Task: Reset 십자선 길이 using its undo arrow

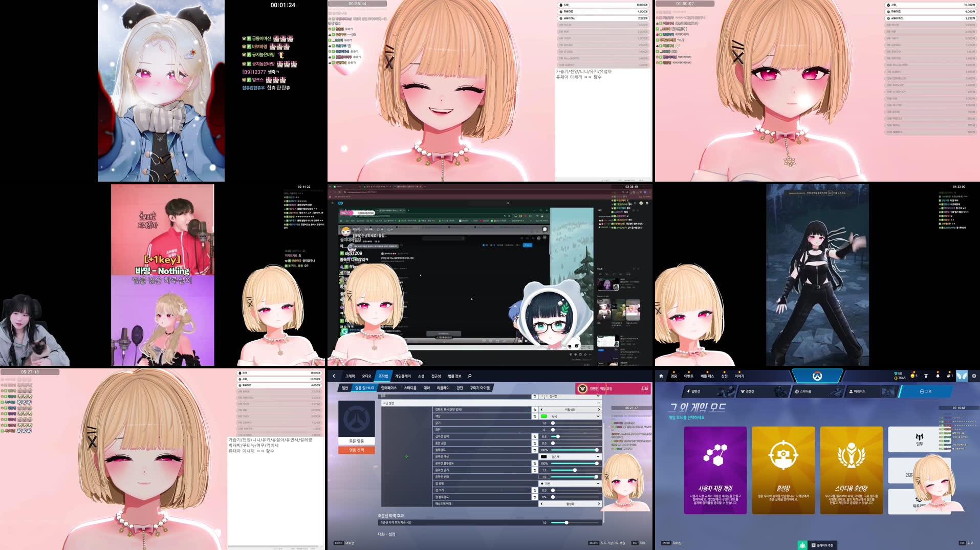Action: 535,436
